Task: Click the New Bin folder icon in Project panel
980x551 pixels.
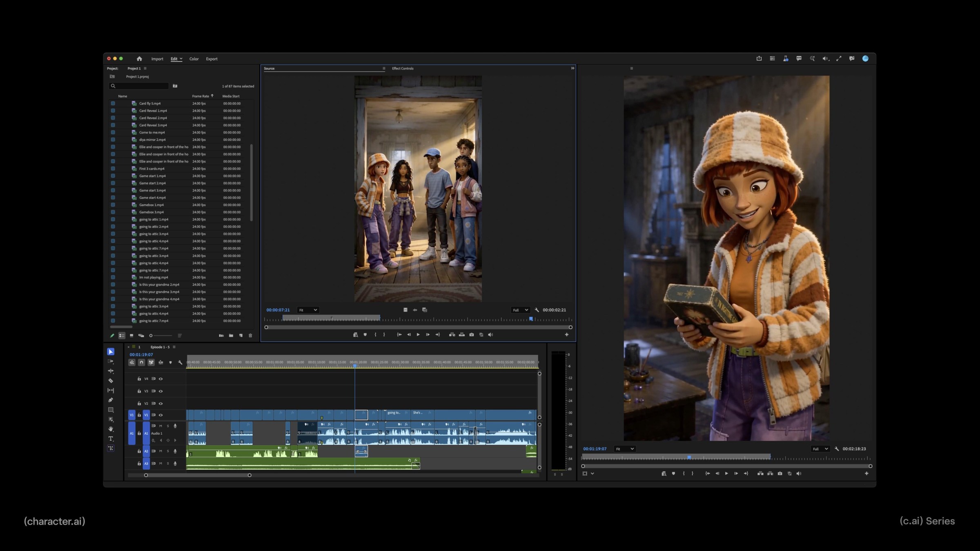Action: pyautogui.click(x=231, y=335)
